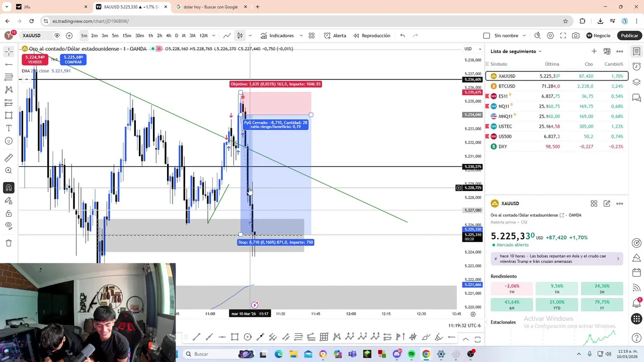Image resolution: width=644 pixels, height=362 pixels.
Task: Select the text annotation tool
Action: [9, 128]
